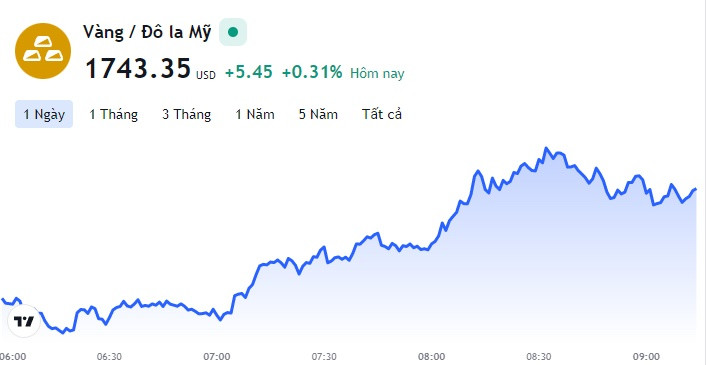Open the Vàng / Đô la Mỹ title
Screen dimensions: 707x365
[147, 32]
